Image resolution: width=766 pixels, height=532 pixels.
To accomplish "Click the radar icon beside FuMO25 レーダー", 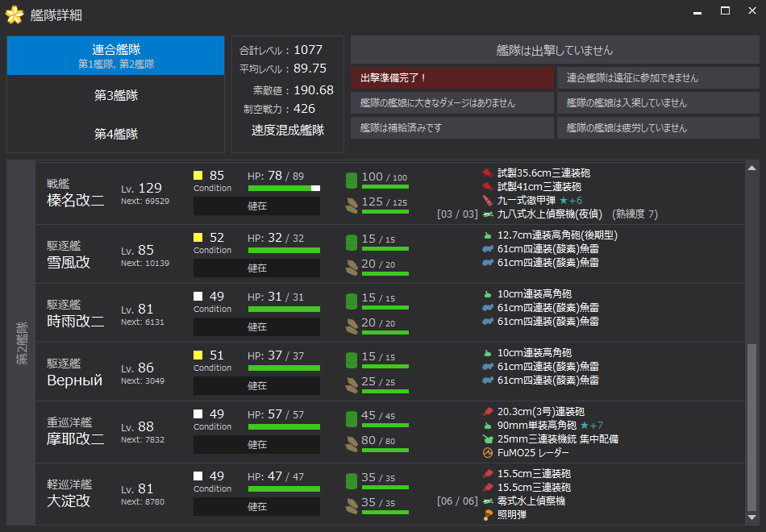I will (487, 453).
